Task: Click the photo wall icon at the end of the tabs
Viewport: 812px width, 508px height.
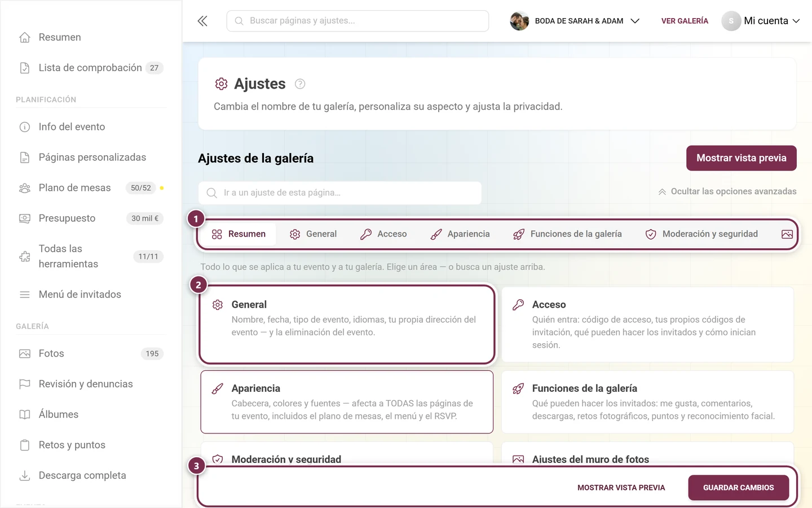Action: [787, 234]
